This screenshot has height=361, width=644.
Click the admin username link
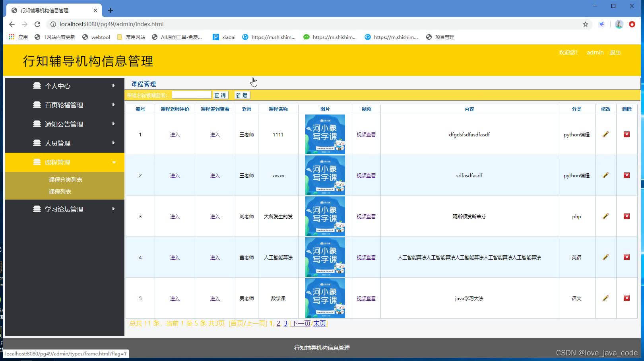click(x=595, y=52)
